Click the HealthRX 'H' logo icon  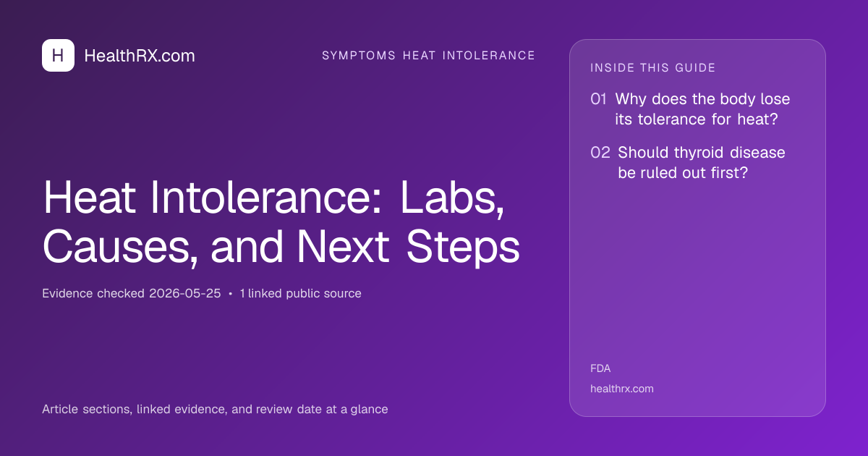[58, 56]
